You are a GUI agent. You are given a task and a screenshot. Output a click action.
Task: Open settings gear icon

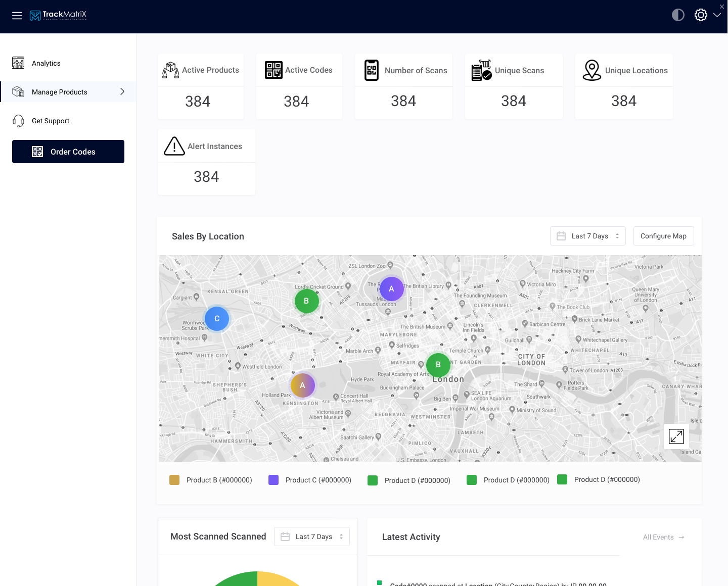[701, 15]
